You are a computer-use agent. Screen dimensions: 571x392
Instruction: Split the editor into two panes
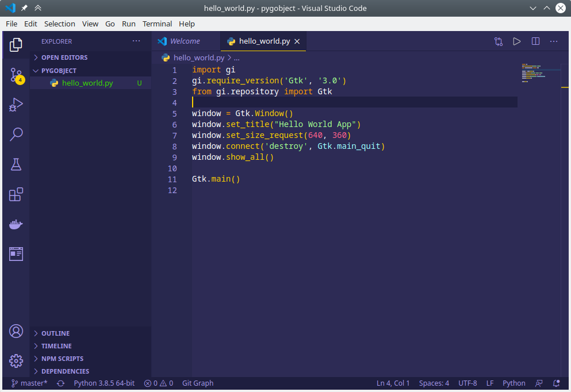(535, 41)
